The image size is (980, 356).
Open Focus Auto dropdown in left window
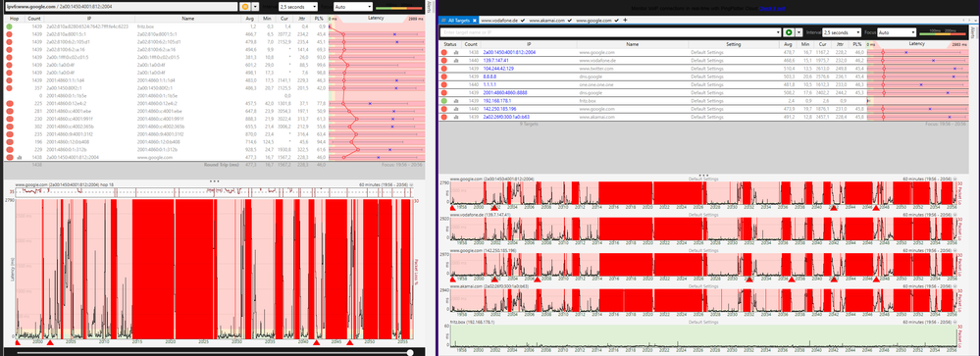pyautogui.click(x=352, y=6)
